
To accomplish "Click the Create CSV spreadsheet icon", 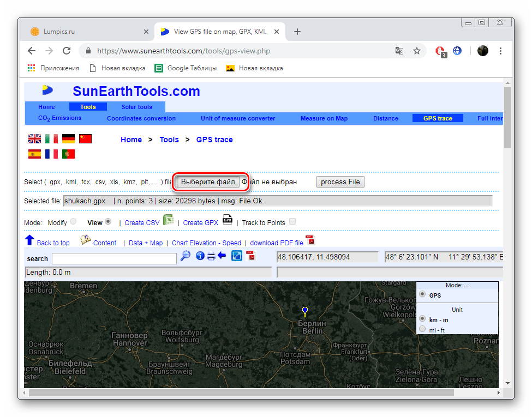I will click(168, 220).
